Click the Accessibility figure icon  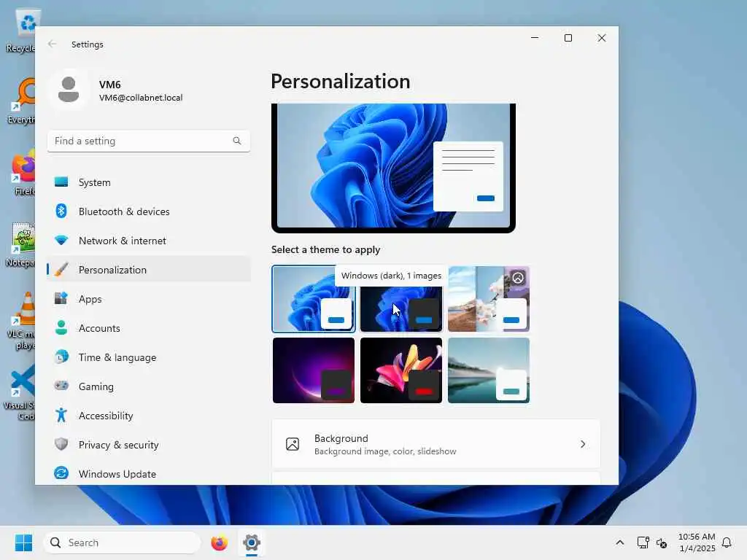(61, 415)
